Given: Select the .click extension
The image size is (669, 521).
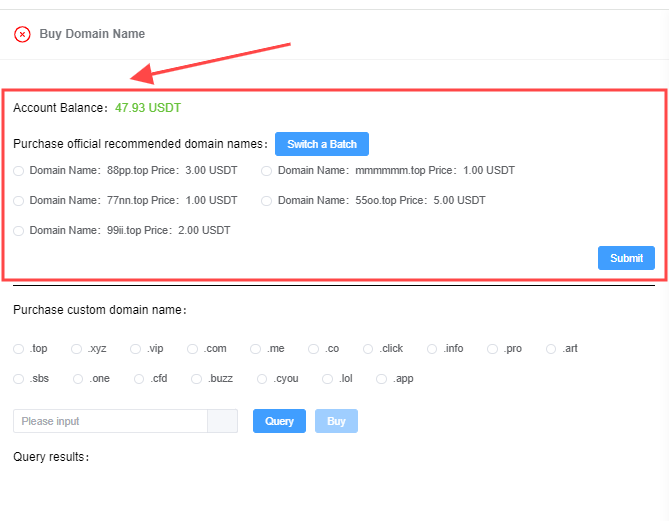Looking at the screenshot, I should [368, 349].
